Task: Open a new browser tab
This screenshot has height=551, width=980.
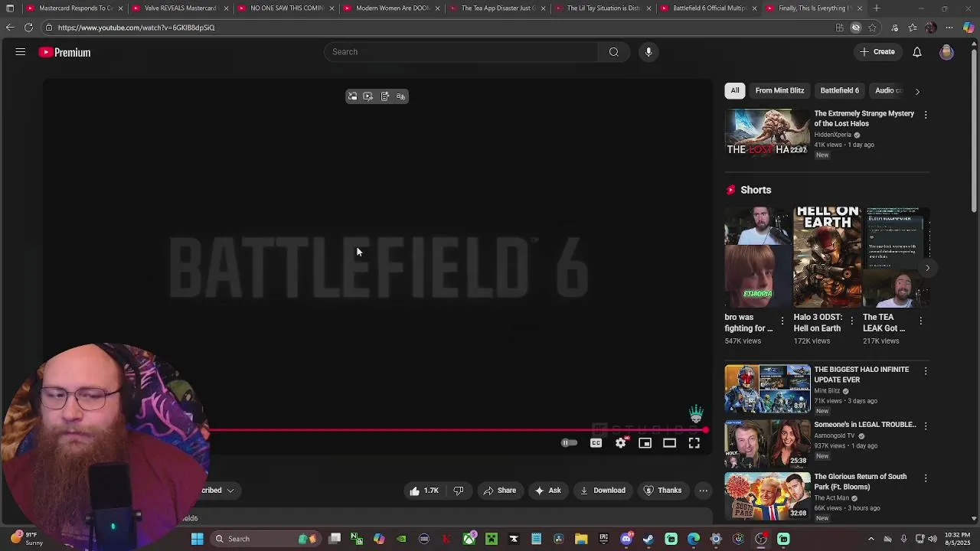Action: click(x=877, y=8)
